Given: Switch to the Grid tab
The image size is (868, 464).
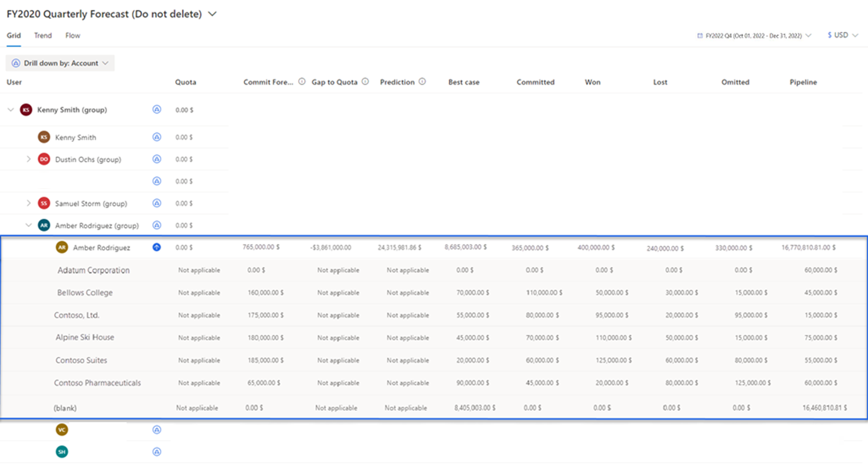Looking at the screenshot, I should (13, 35).
